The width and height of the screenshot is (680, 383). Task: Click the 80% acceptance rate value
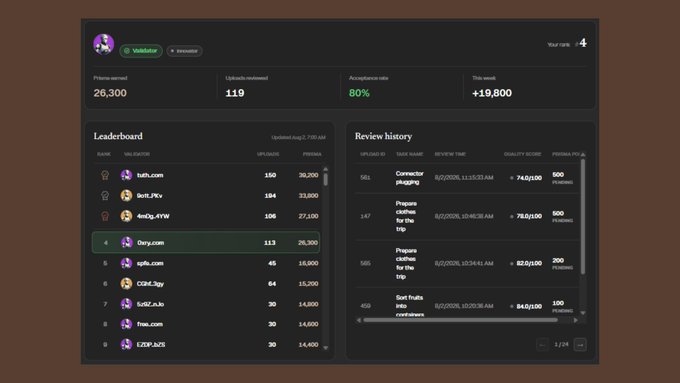click(x=359, y=93)
